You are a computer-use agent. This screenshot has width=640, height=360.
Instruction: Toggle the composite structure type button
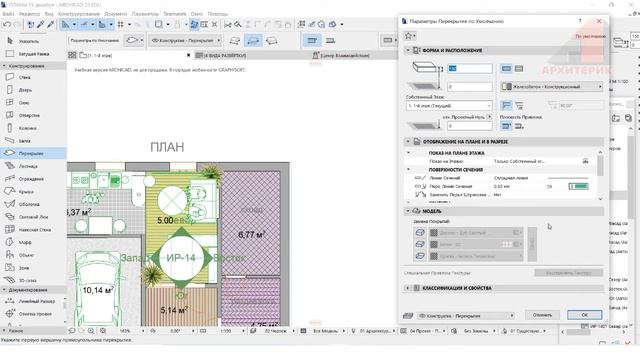pyautogui.click(x=519, y=69)
